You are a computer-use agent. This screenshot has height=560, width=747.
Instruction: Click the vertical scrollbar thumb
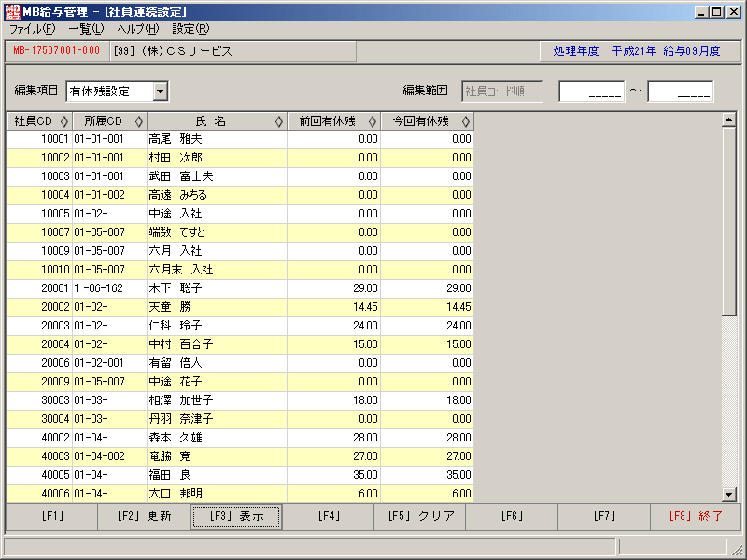point(729,221)
